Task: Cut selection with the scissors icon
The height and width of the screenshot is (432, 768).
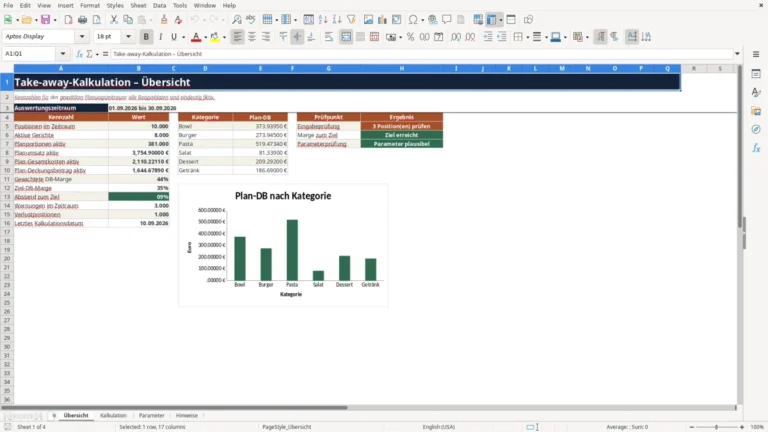Action: point(114,20)
